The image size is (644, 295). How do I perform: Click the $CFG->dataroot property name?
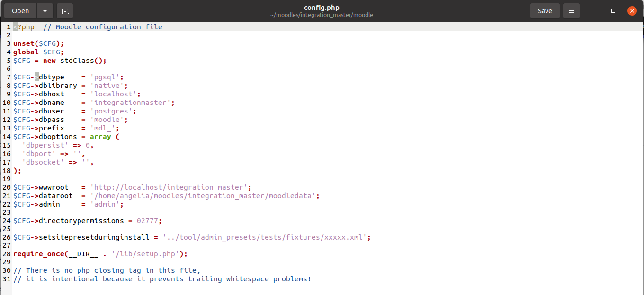(x=43, y=196)
